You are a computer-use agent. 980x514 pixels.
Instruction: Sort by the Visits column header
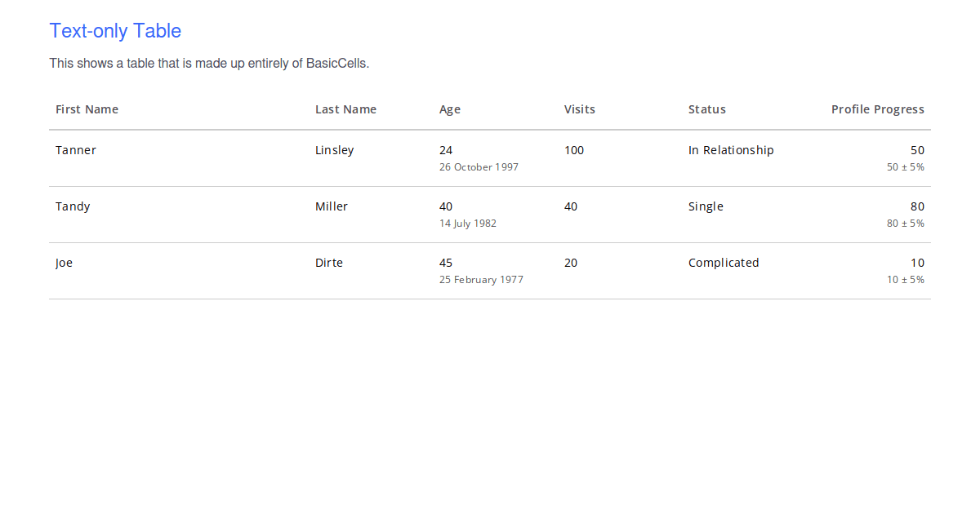(x=579, y=109)
